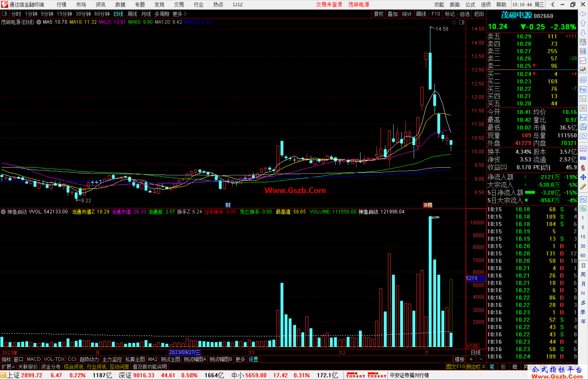The width and height of the screenshot is (588, 380).
Task: Click the F12 trading sidebar icon
Action: pyautogui.click(x=583, y=118)
